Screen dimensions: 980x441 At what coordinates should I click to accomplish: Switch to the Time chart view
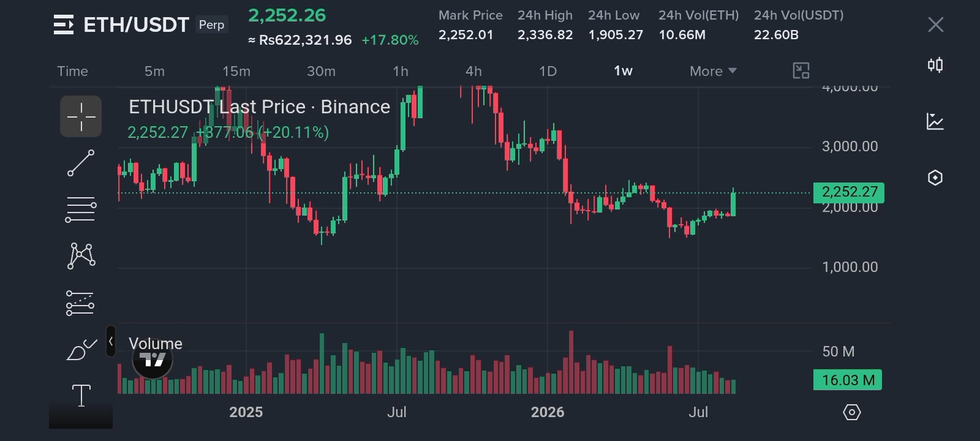coord(72,71)
